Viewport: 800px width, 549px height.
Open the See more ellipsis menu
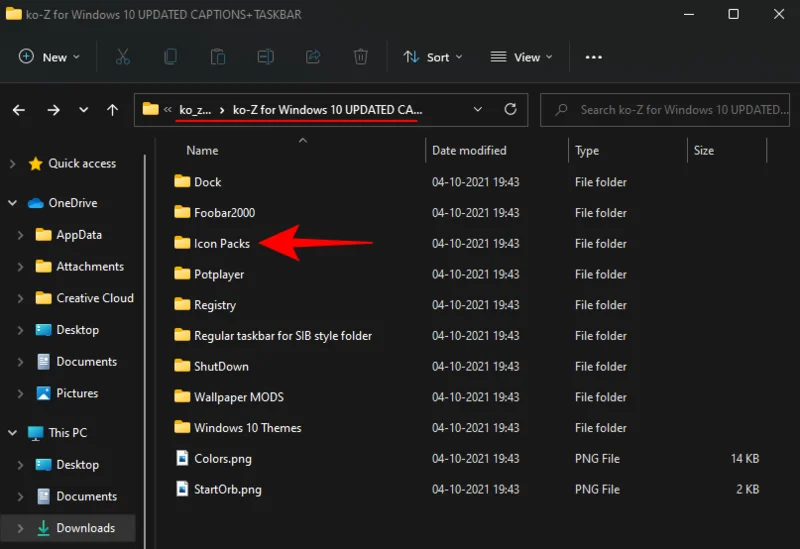coord(593,57)
